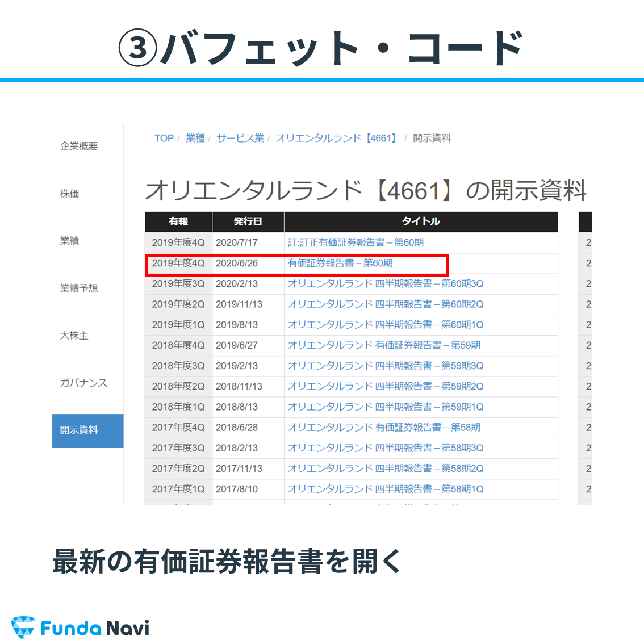Screen dimensions: 644x644
Task: Open 四半期報告書－第58期2Q link
Action: point(386,469)
